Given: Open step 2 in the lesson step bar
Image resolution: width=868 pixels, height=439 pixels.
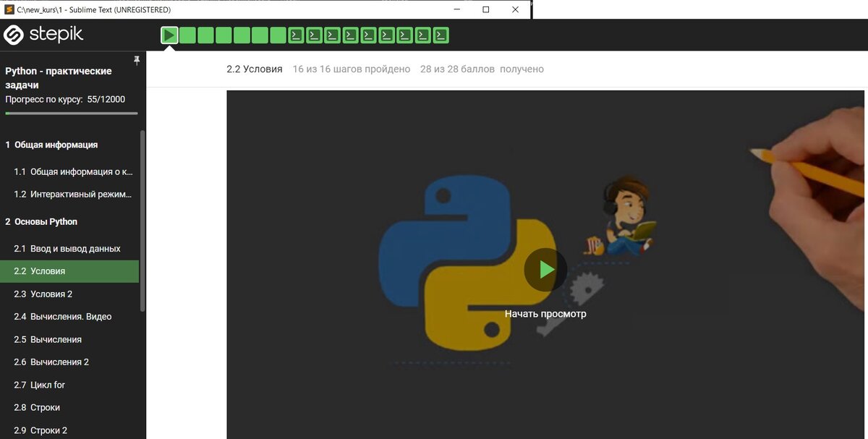Looking at the screenshot, I should 187,35.
